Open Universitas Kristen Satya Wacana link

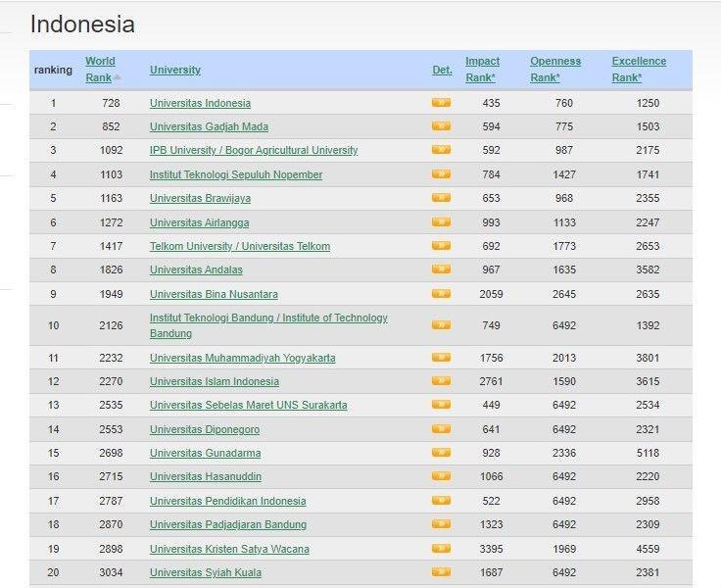point(229,549)
